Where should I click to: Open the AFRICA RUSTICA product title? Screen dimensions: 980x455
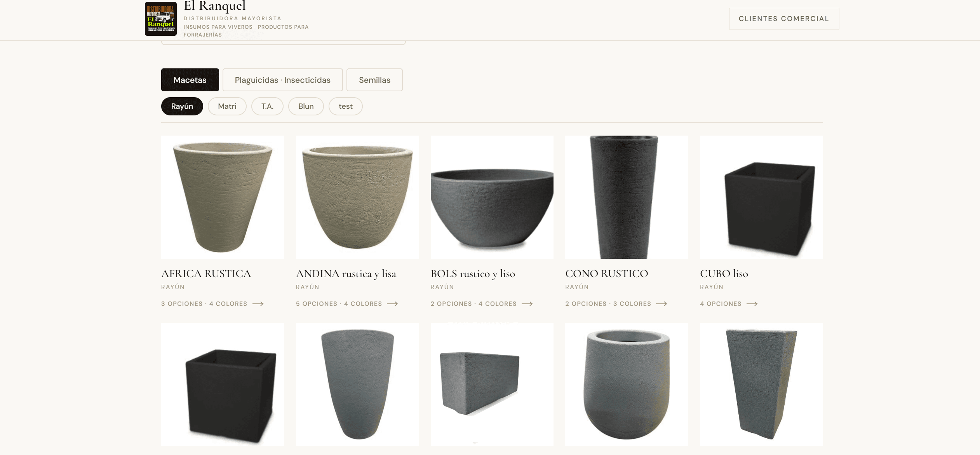[x=206, y=274]
